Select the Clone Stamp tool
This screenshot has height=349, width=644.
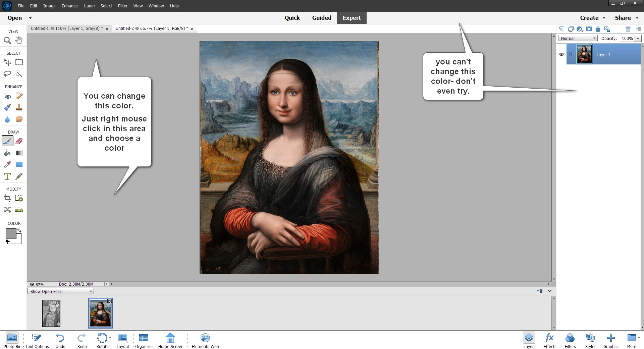[19, 108]
